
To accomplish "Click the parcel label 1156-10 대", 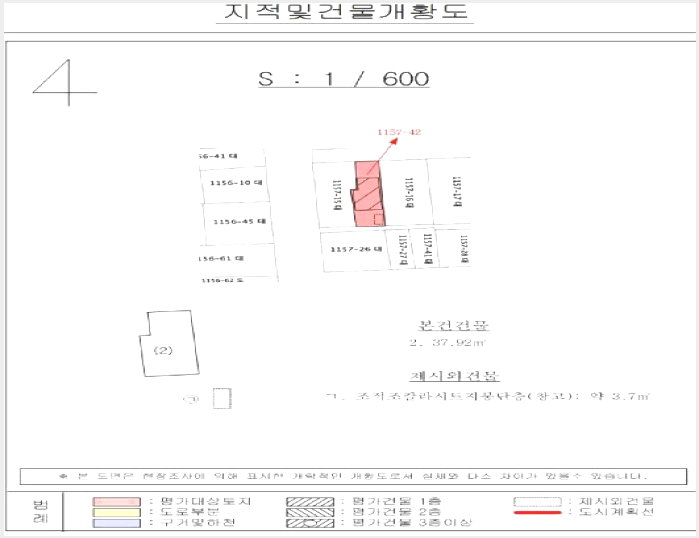I will (236, 183).
